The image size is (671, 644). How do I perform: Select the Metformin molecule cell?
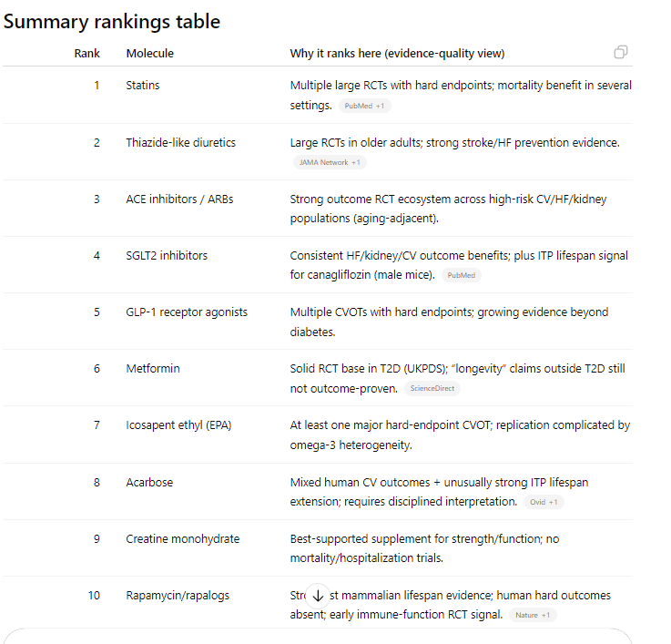pos(153,368)
